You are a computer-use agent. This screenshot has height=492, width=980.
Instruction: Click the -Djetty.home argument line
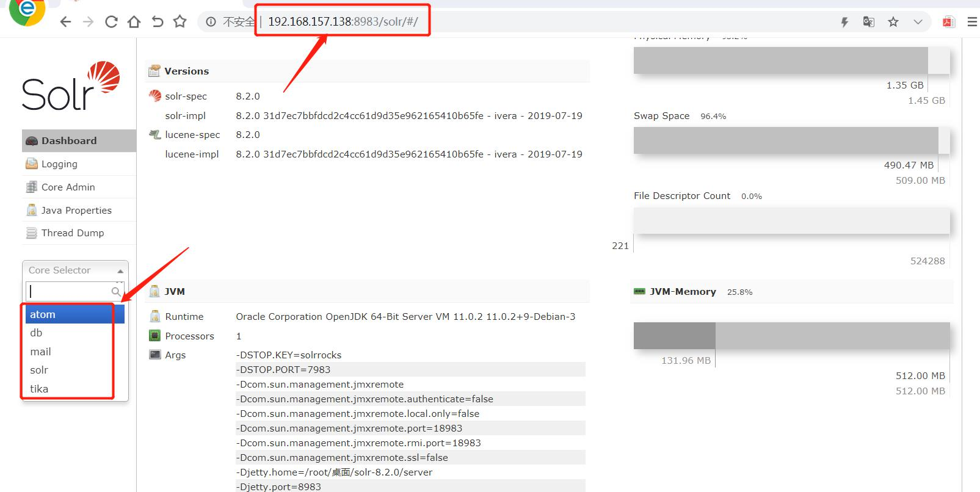pos(335,472)
